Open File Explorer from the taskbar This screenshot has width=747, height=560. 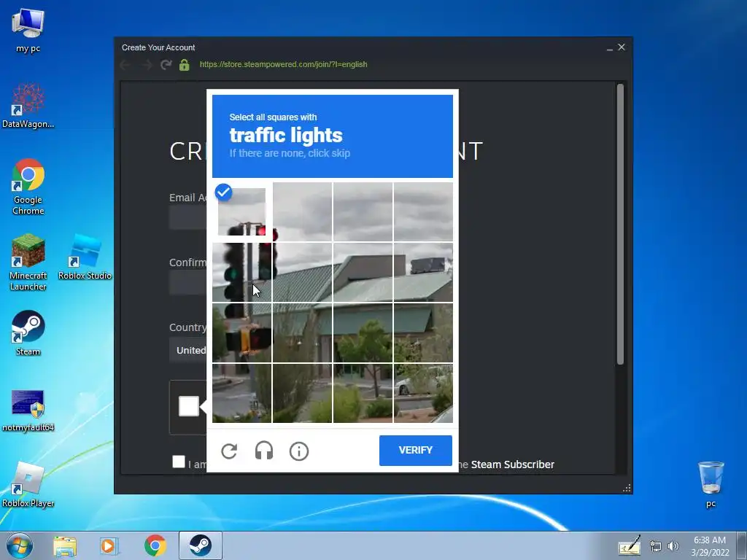click(65, 545)
